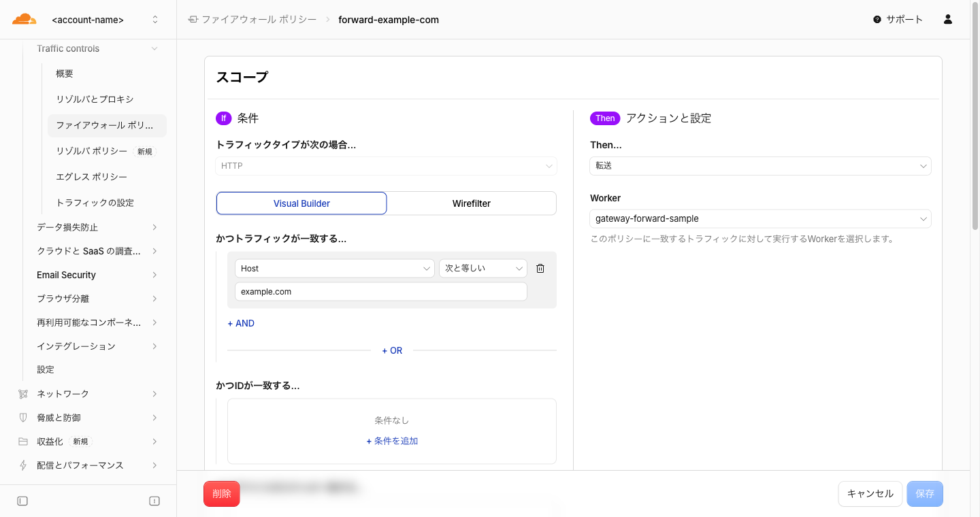Add a group with + OR
The image size is (980, 517).
point(392,351)
